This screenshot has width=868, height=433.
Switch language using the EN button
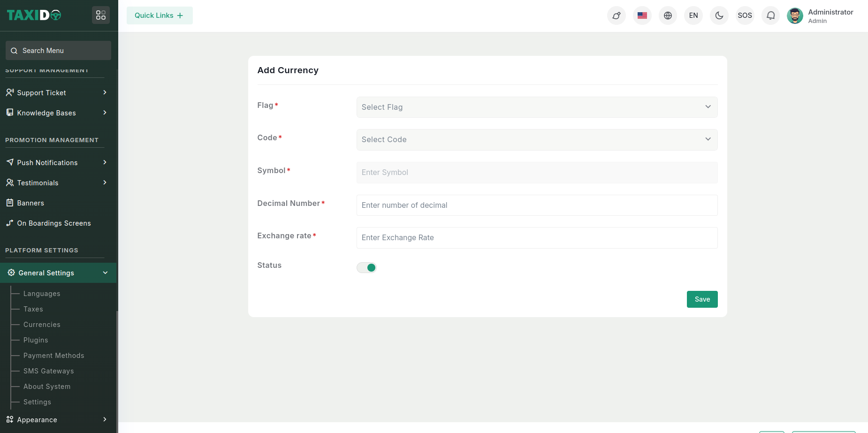click(693, 15)
